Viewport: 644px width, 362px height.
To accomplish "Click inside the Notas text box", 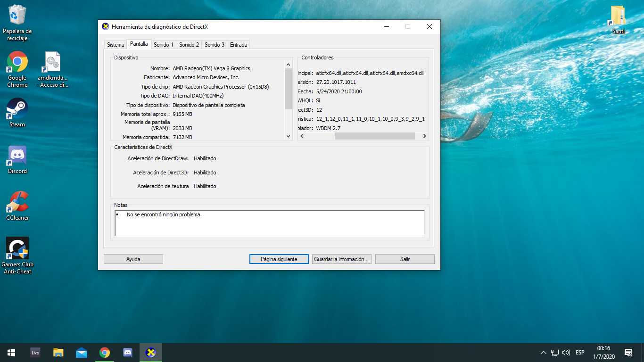I will pyautogui.click(x=270, y=223).
